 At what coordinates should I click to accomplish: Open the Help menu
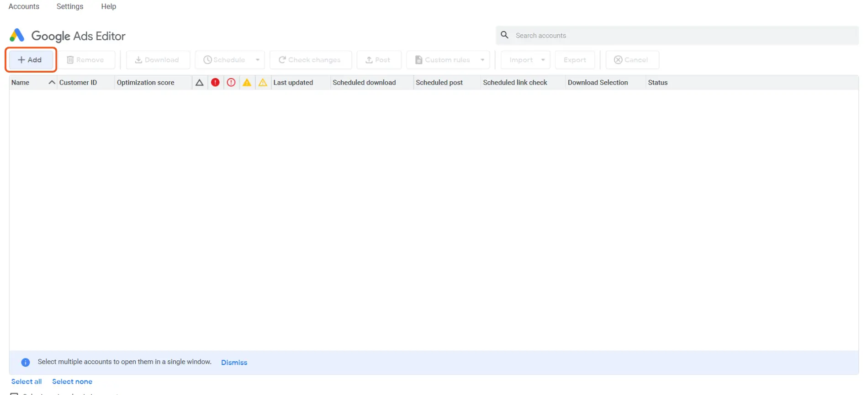point(109,6)
